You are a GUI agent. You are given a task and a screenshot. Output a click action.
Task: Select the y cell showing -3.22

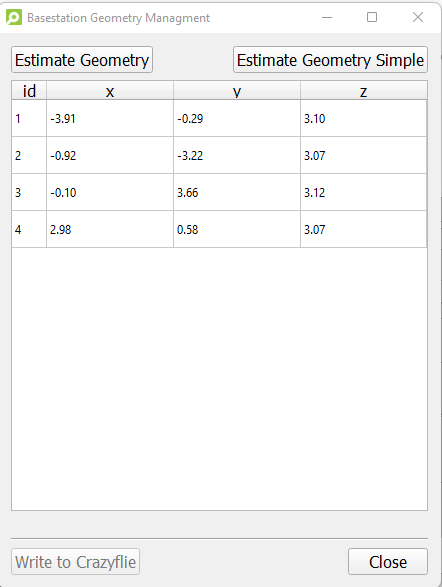click(237, 155)
